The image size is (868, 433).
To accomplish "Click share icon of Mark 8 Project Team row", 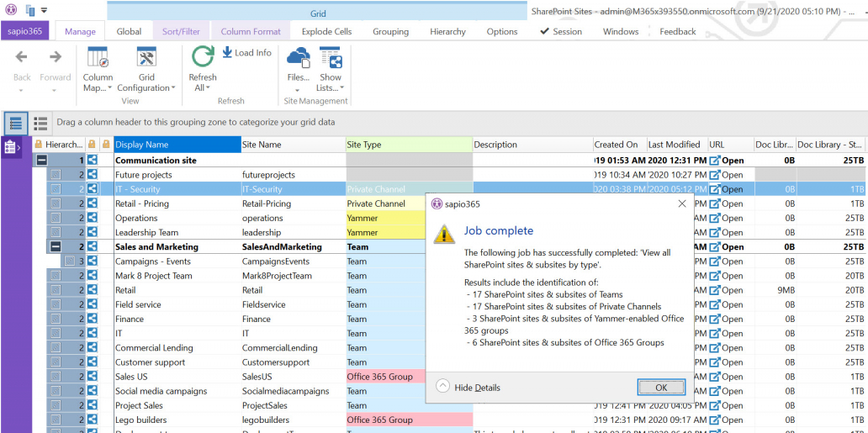I will [x=92, y=276].
